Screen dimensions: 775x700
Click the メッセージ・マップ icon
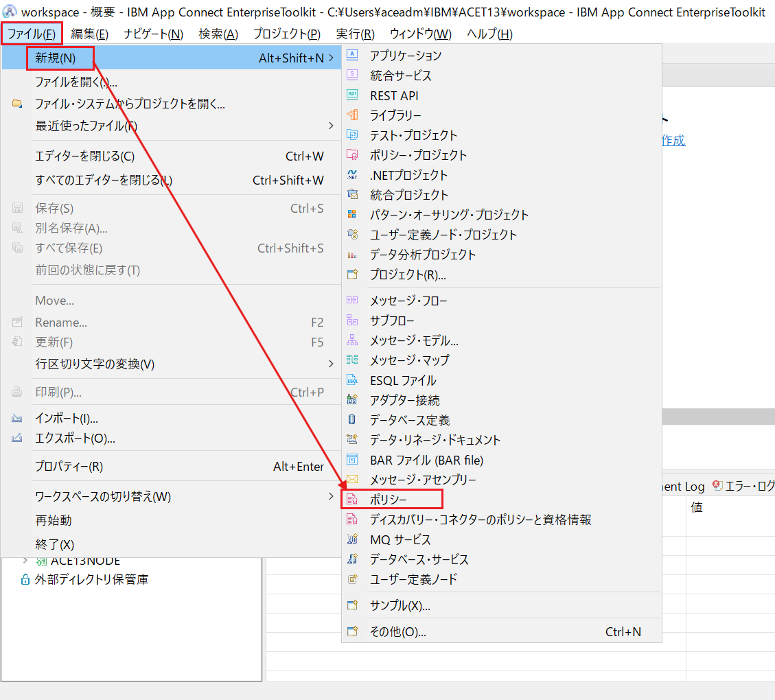click(x=352, y=360)
